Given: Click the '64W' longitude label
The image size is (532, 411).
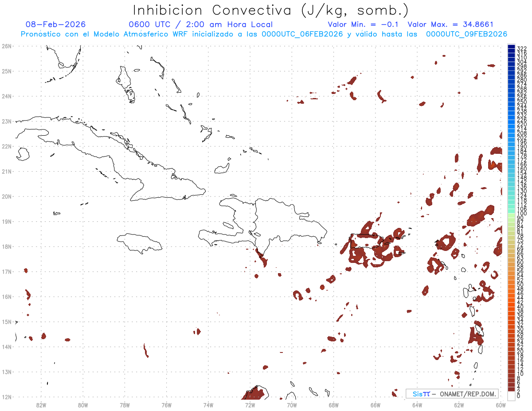Looking at the screenshot, I should pyautogui.click(x=417, y=404).
